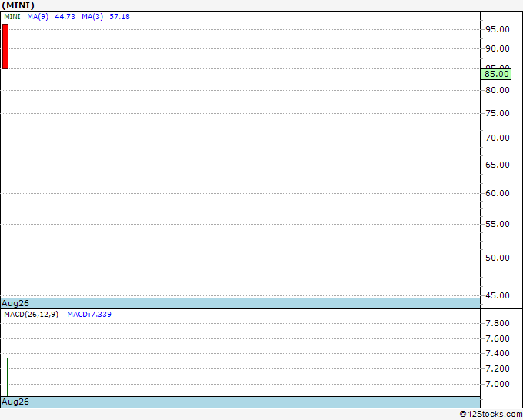This screenshot has width=523, height=420.
Task: Click the 70.00 price axis label
Action: coord(498,138)
